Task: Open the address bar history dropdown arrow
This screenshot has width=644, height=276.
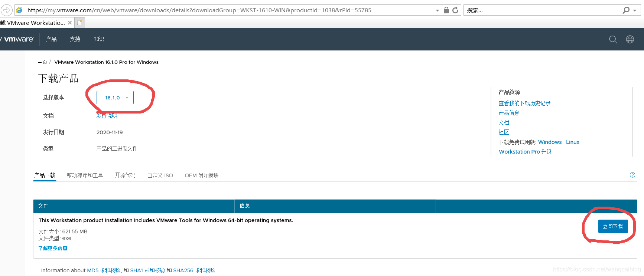Action: click(438, 10)
